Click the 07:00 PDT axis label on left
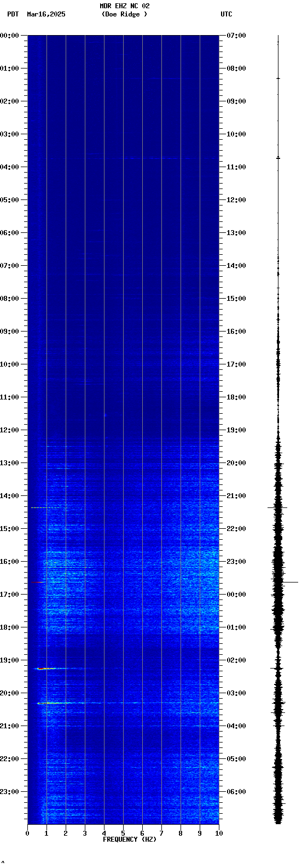 point(9,266)
